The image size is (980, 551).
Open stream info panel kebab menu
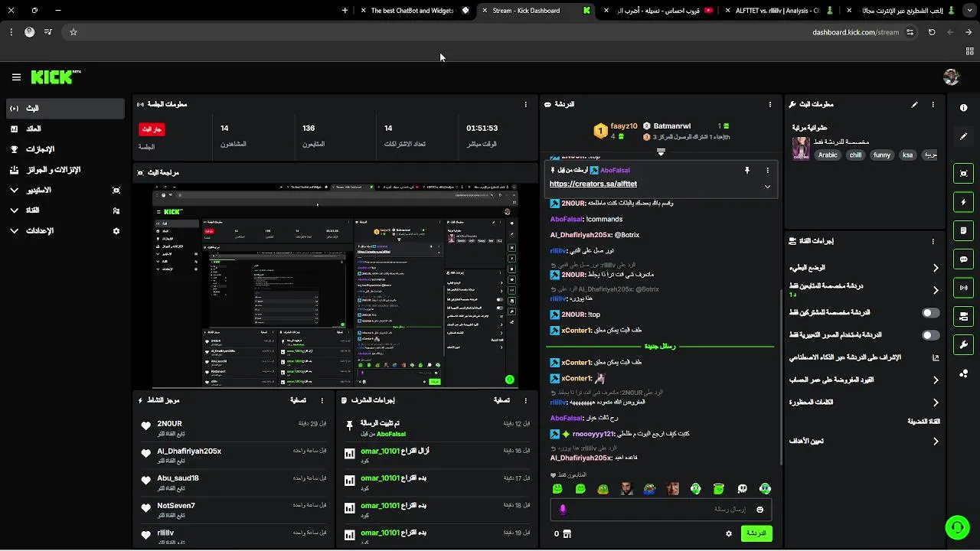933,104
